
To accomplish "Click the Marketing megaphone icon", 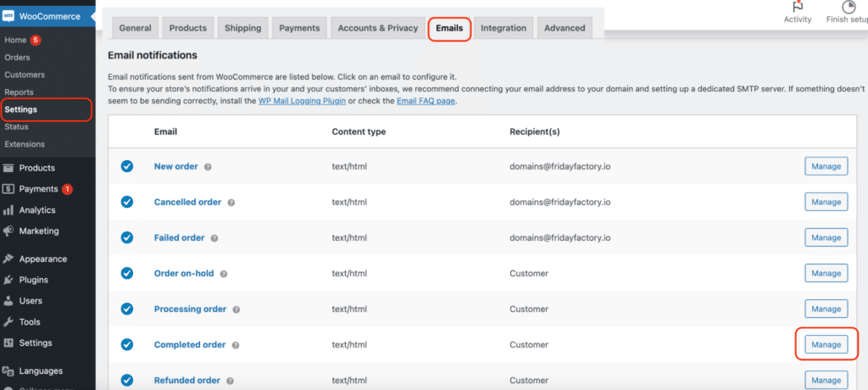I will [x=8, y=231].
